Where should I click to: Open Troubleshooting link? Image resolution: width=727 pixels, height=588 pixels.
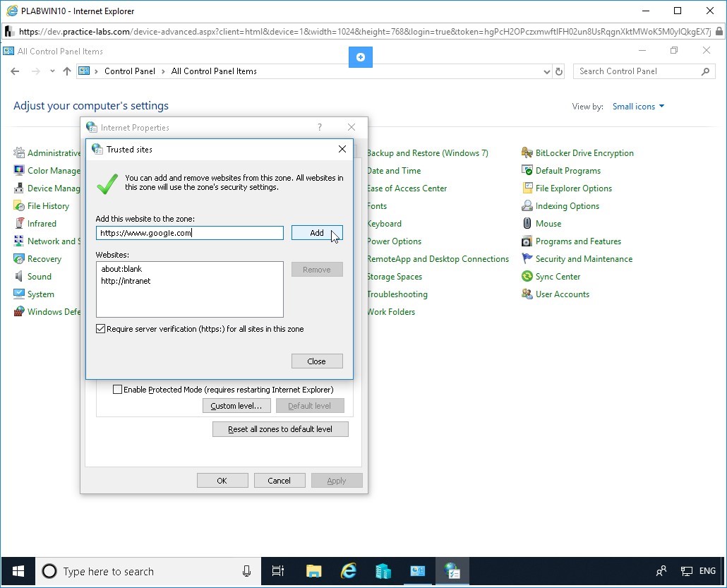[x=397, y=294]
